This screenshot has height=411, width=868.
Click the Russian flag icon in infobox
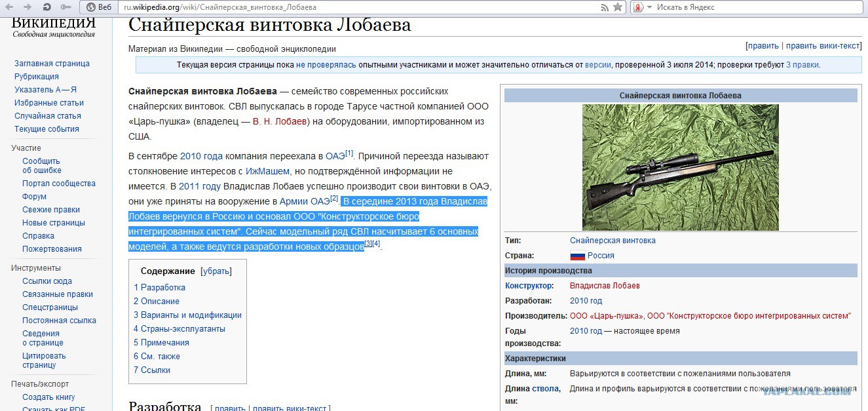pos(577,256)
